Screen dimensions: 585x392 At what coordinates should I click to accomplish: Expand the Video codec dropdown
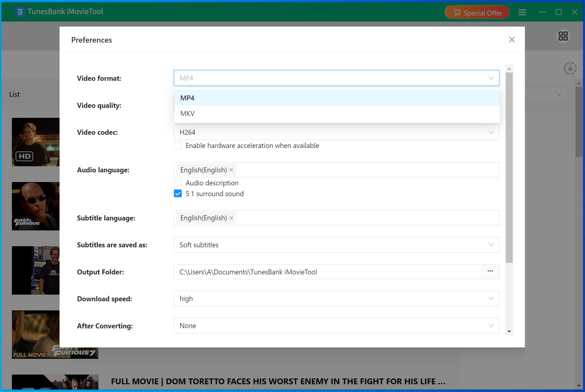click(336, 132)
